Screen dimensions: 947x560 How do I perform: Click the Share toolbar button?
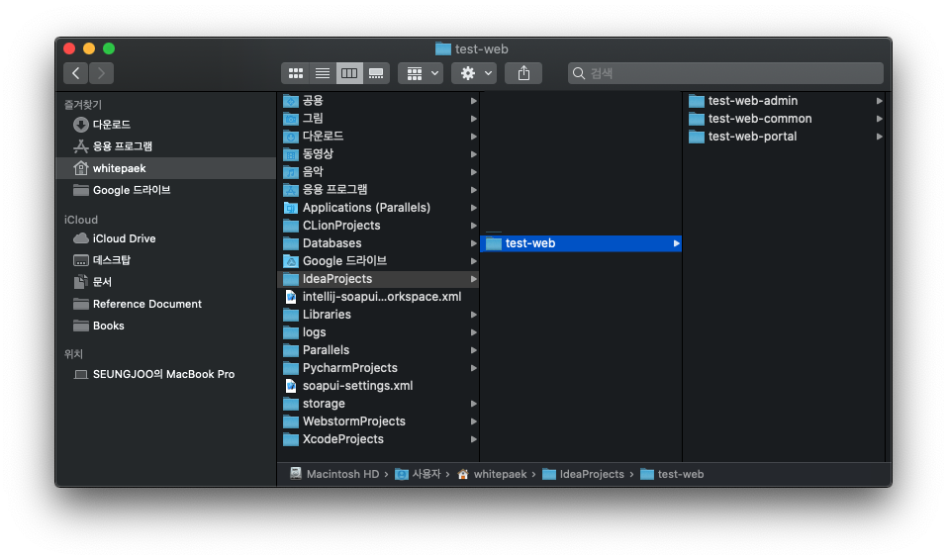[523, 73]
